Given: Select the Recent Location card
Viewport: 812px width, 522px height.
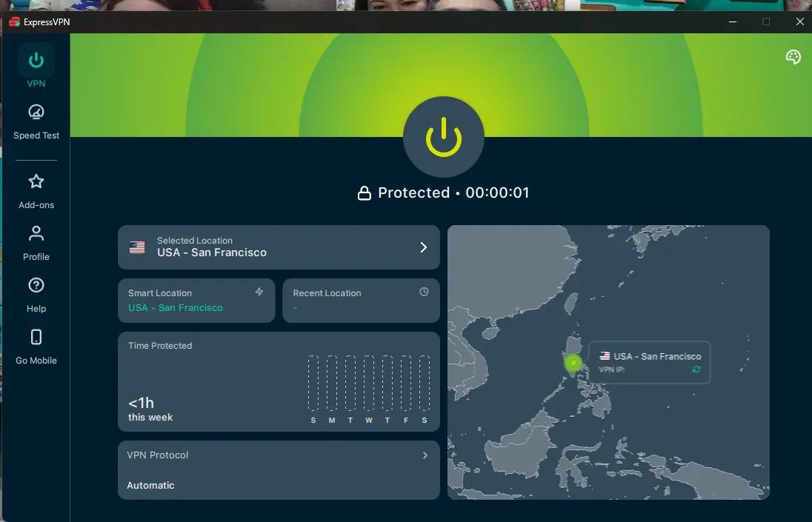Looking at the screenshot, I should [361, 301].
